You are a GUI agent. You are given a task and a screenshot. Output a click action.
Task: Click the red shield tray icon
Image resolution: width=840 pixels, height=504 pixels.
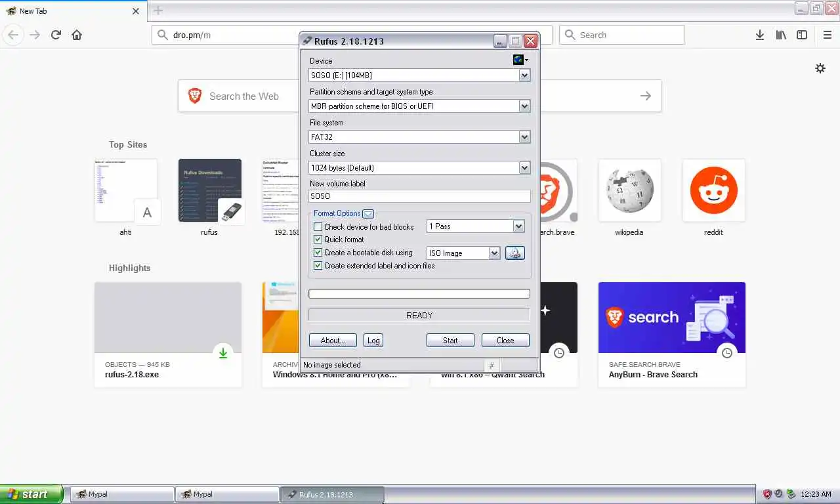coord(767,494)
